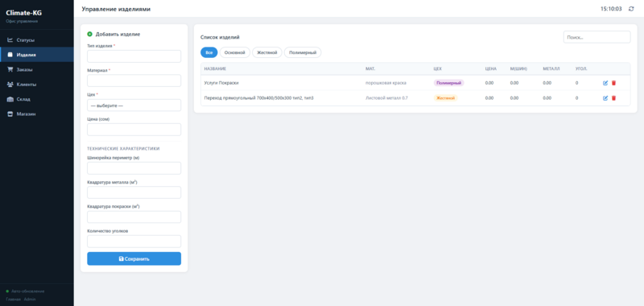Open Магазин in the sidebar
The width and height of the screenshot is (644, 306).
tap(37, 114)
